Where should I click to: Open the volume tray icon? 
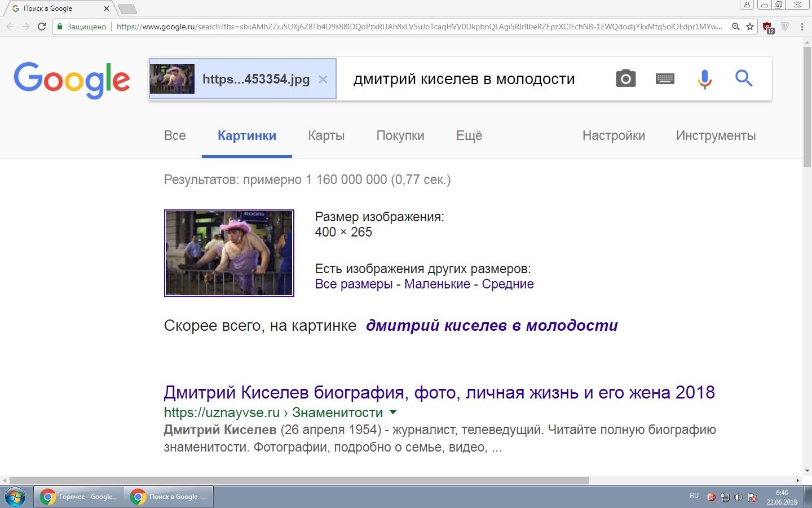pyautogui.click(x=738, y=497)
